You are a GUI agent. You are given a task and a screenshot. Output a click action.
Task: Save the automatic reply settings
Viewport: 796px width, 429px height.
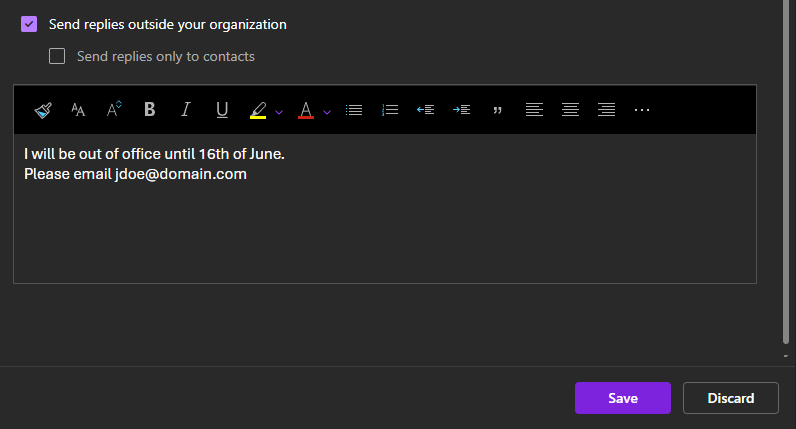tap(622, 398)
